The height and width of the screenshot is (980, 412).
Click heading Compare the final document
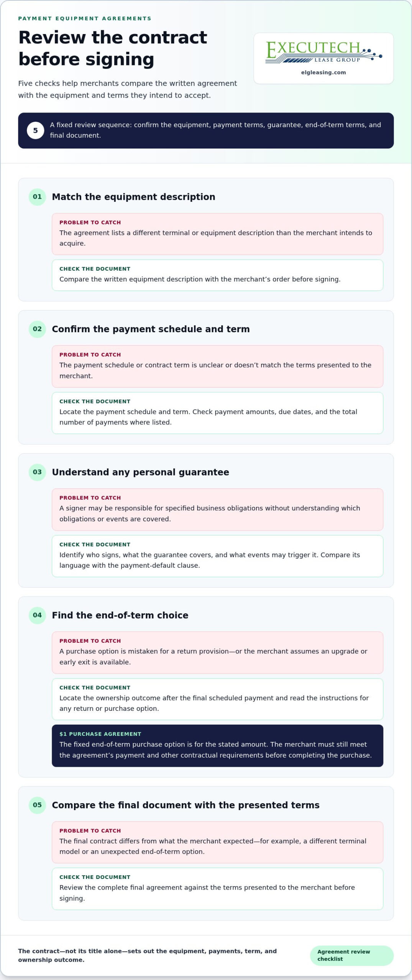click(x=185, y=805)
